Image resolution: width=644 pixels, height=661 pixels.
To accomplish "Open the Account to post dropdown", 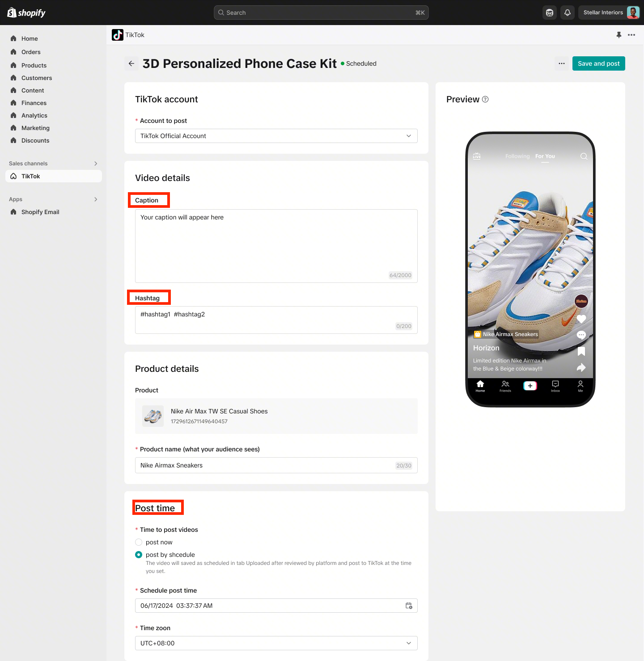I will (276, 136).
